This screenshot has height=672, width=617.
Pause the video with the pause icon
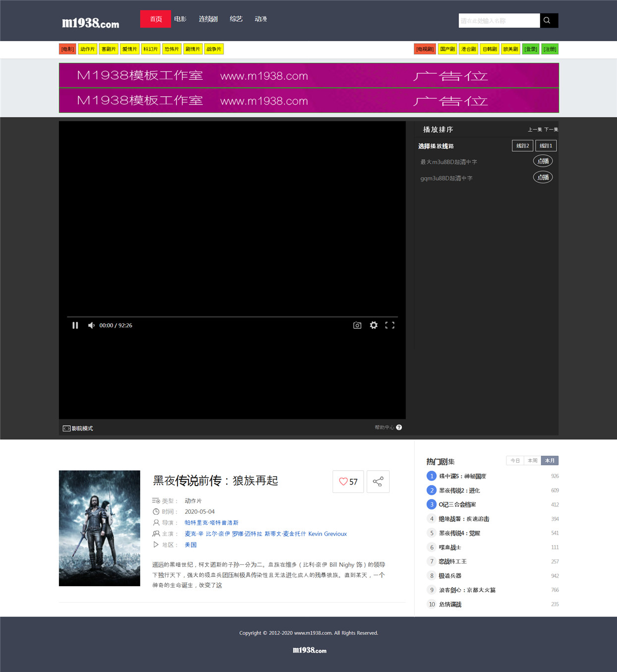coord(75,325)
